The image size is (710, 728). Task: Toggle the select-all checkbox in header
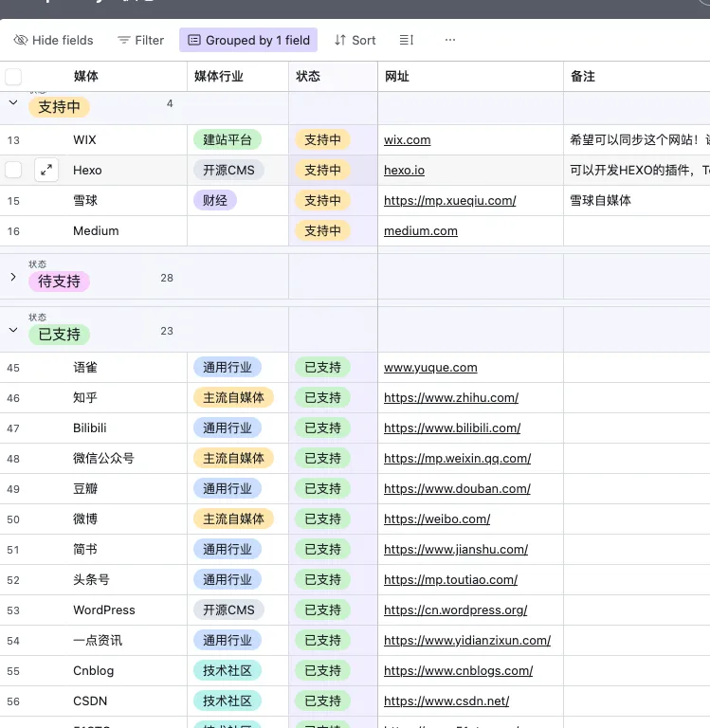pyautogui.click(x=13, y=77)
